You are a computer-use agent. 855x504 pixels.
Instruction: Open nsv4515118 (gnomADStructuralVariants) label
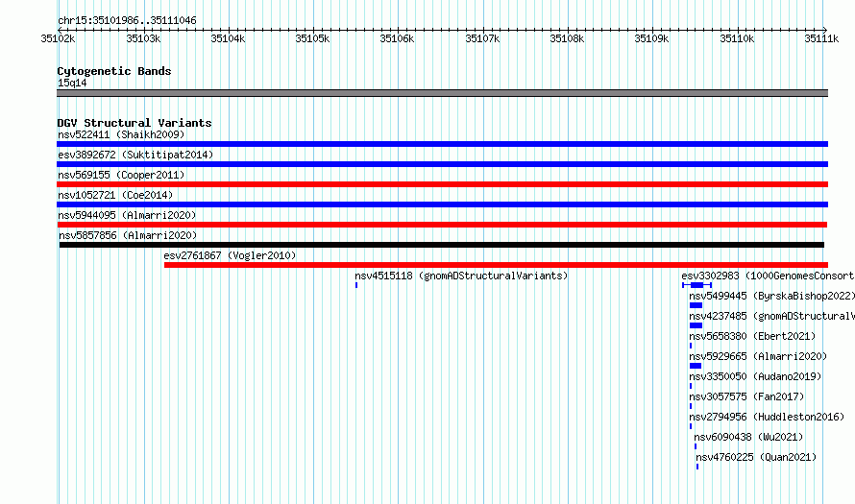(461, 276)
